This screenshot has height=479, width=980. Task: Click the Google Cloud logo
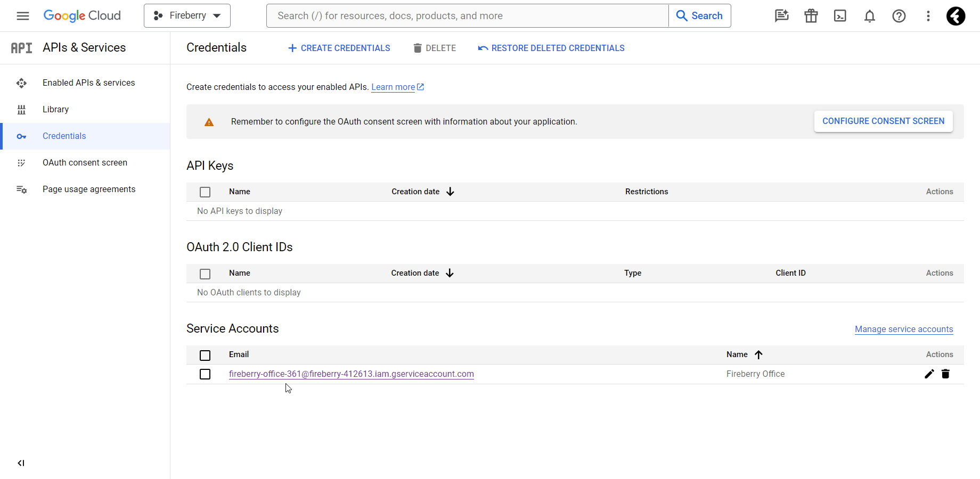pyautogui.click(x=82, y=16)
